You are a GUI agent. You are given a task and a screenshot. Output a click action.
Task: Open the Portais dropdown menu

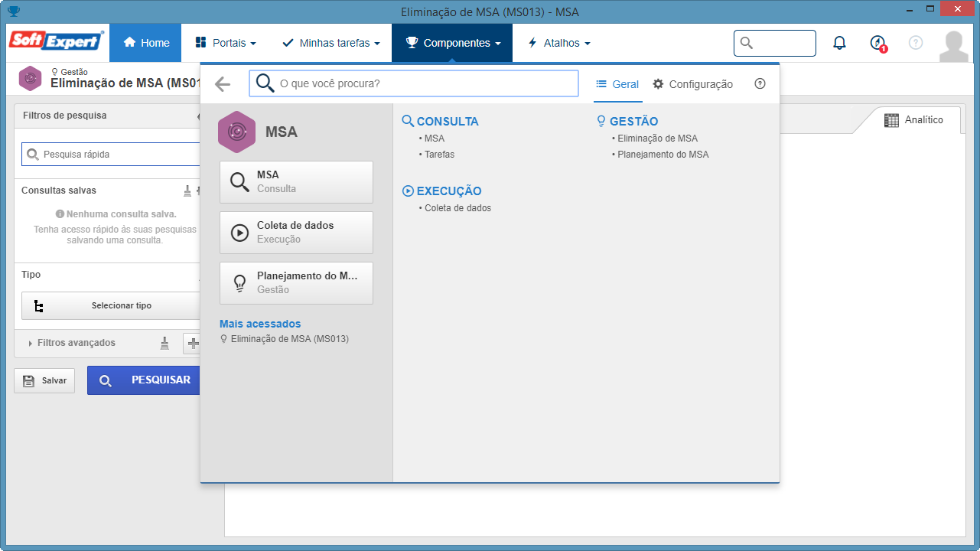[x=226, y=43]
